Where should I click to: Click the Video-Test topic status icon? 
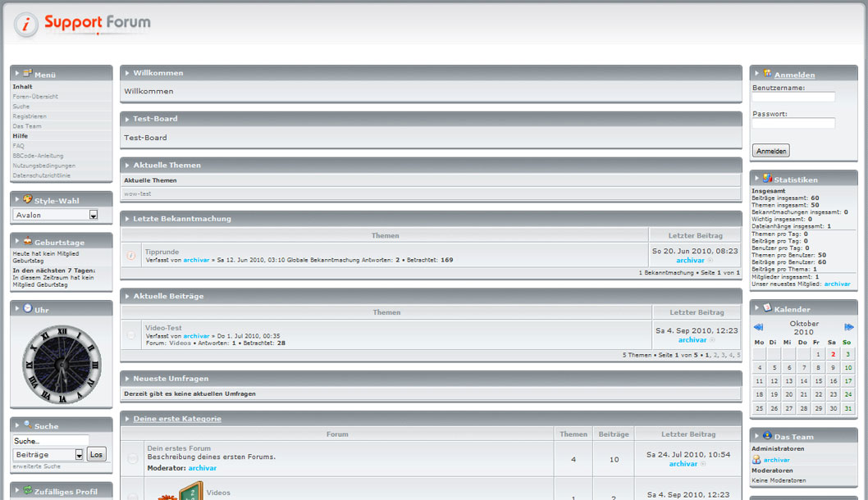pos(131,334)
